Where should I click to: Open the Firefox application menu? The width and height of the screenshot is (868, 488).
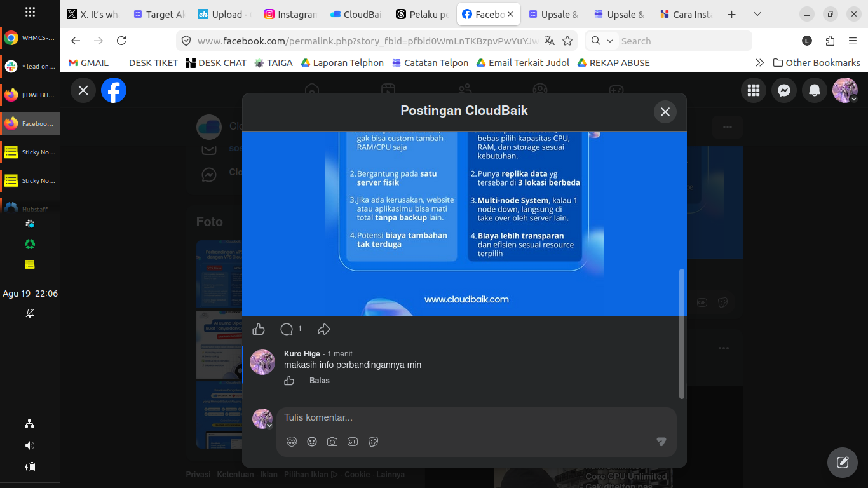(x=853, y=41)
